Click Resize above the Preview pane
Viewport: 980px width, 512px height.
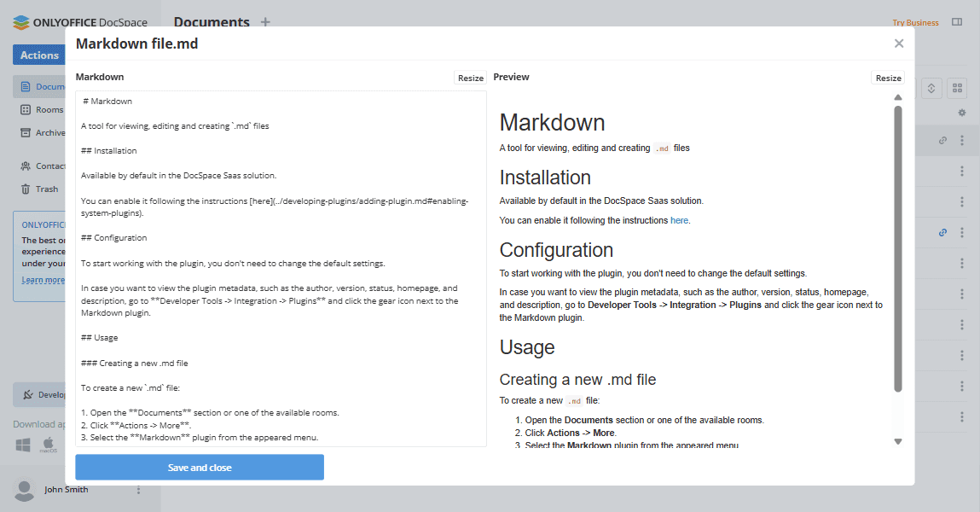coord(888,78)
